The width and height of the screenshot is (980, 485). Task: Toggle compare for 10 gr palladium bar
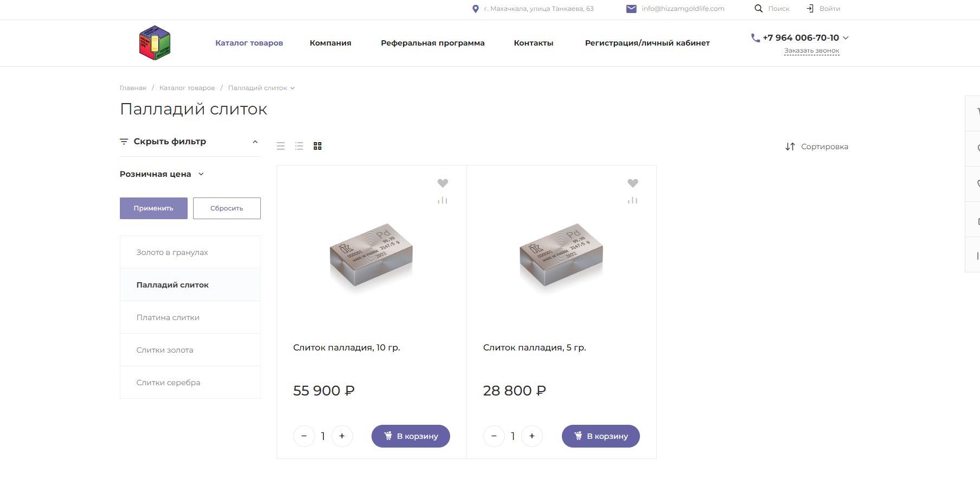point(443,201)
